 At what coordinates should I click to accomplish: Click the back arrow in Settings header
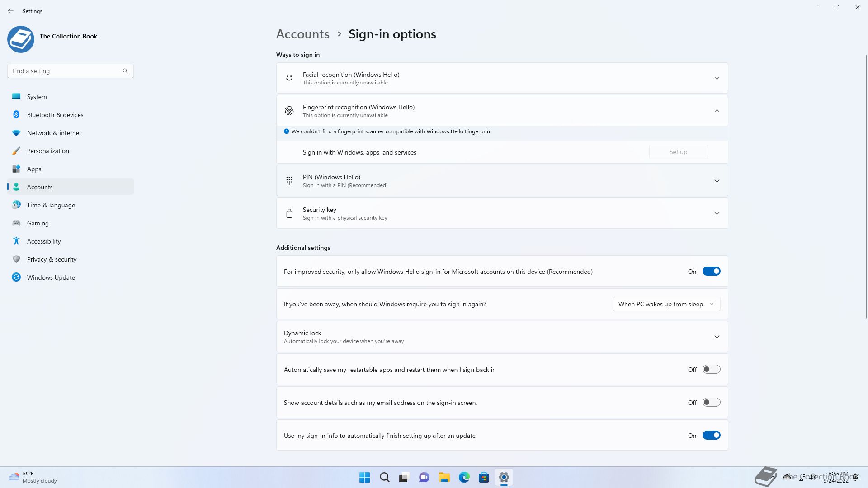11,11
